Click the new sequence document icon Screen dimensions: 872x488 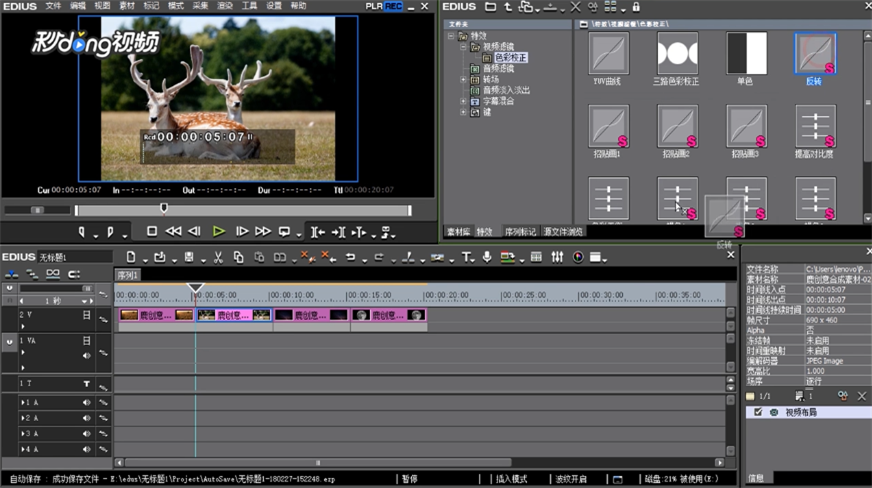point(131,257)
